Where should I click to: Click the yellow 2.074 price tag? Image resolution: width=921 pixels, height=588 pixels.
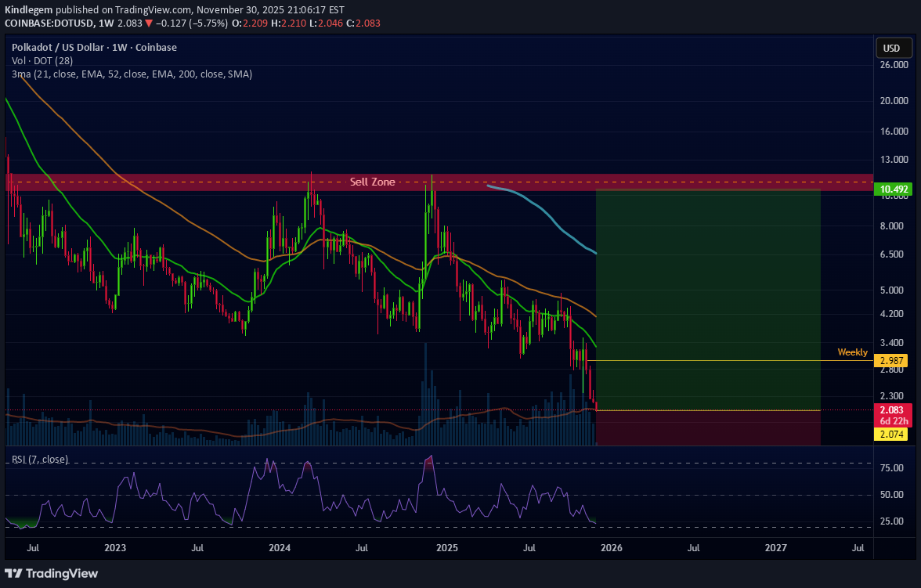[x=892, y=434]
